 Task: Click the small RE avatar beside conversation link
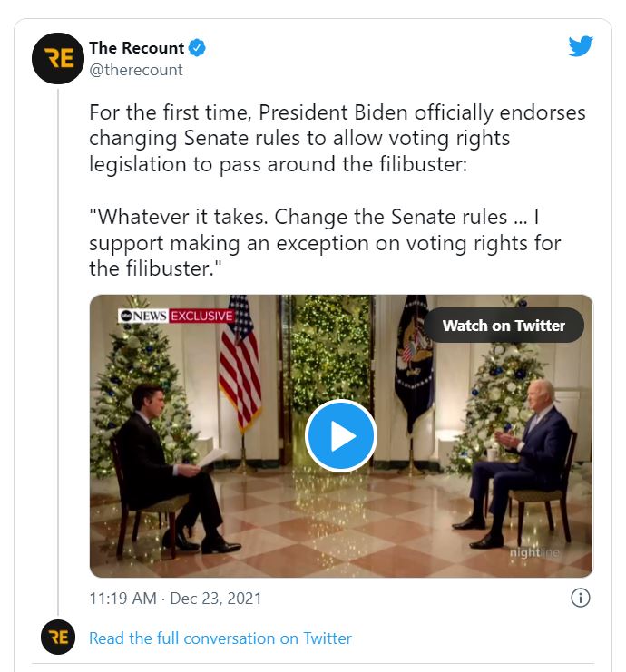pyautogui.click(x=58, y=637)
